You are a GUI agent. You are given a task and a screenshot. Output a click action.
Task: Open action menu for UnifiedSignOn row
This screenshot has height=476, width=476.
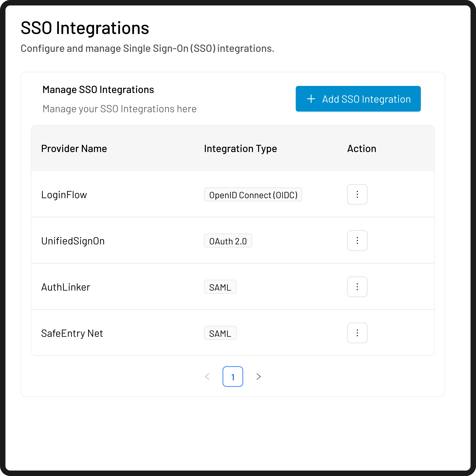coord(357,240)
